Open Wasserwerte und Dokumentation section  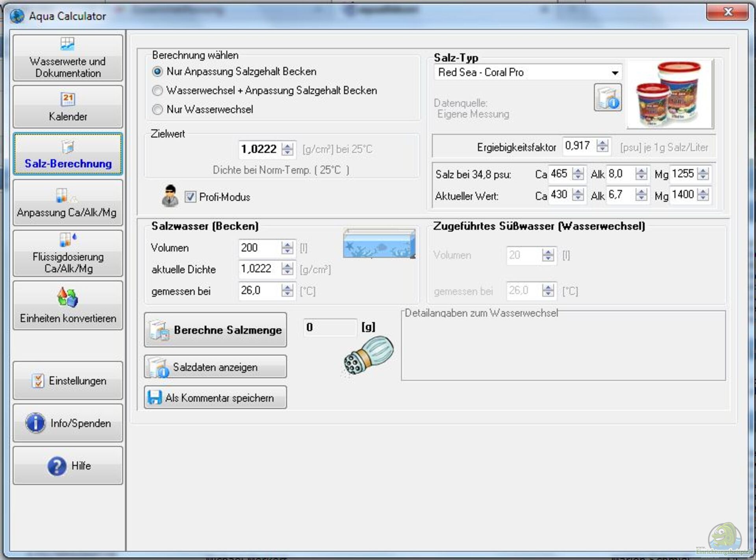[x=68, y=58]
